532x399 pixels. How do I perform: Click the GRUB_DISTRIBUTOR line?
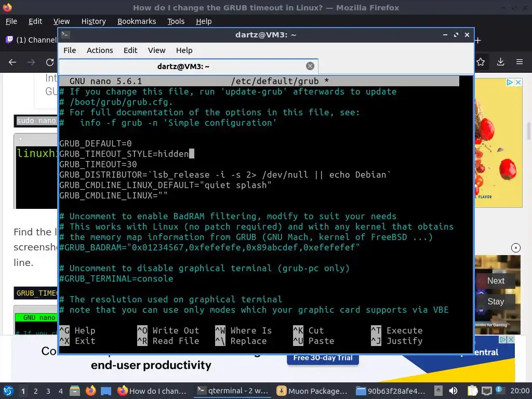[225, 175]
